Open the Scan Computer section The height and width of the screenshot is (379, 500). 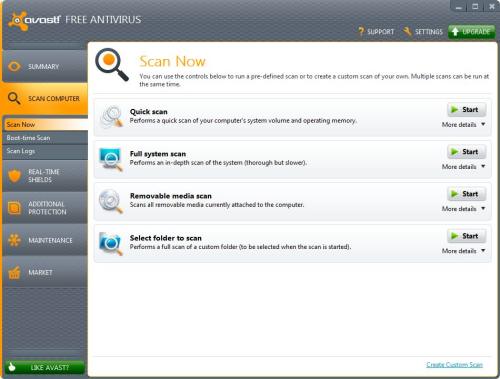pos(45,99)
